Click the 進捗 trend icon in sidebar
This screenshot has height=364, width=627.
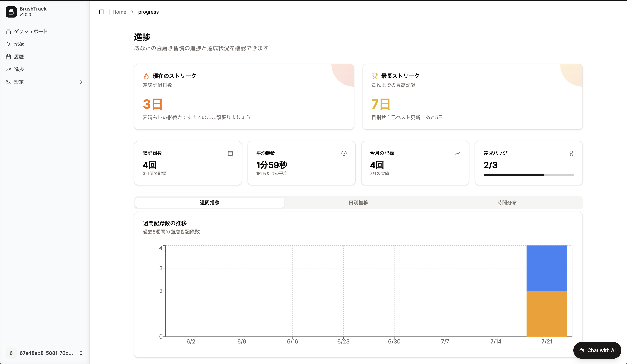coord(8,69)
